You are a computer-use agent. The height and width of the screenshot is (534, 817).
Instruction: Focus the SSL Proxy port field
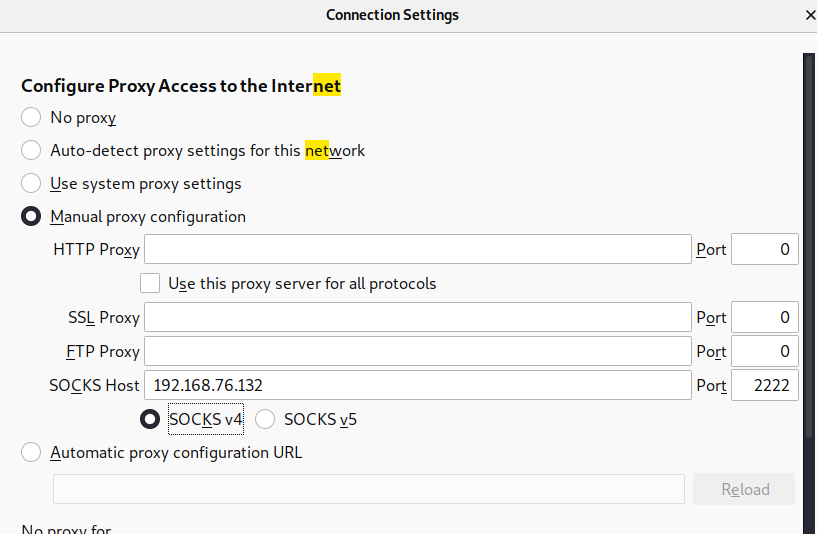tap(764, 318)
